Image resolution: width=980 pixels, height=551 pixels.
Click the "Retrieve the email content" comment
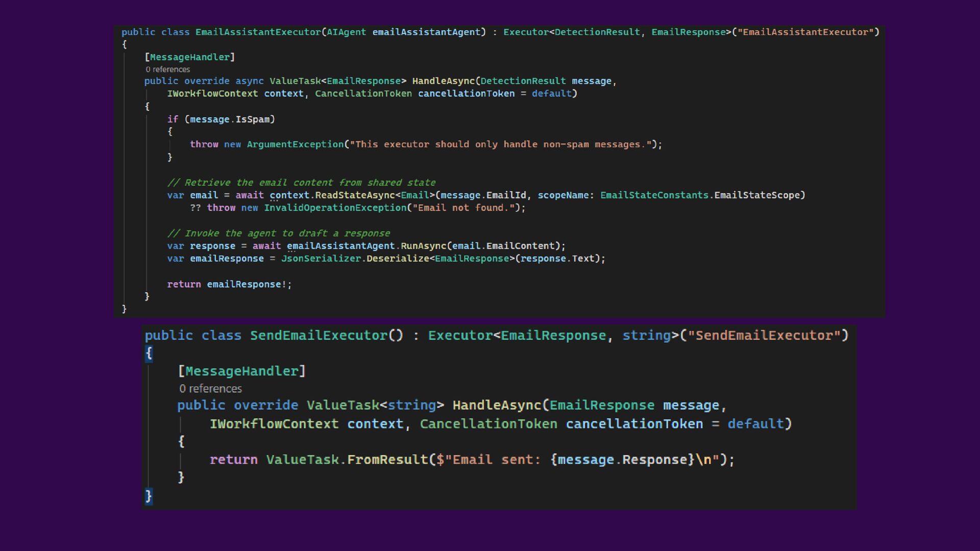click(x=302, y=183)
